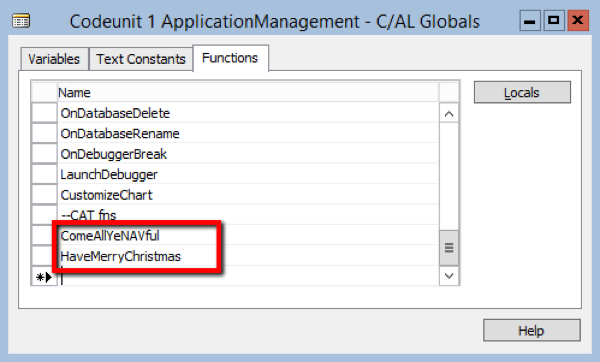The height and width of the screenshot is (362, 600).
Task: Click the scroll up arrow in function list
Action: [449, 114]
